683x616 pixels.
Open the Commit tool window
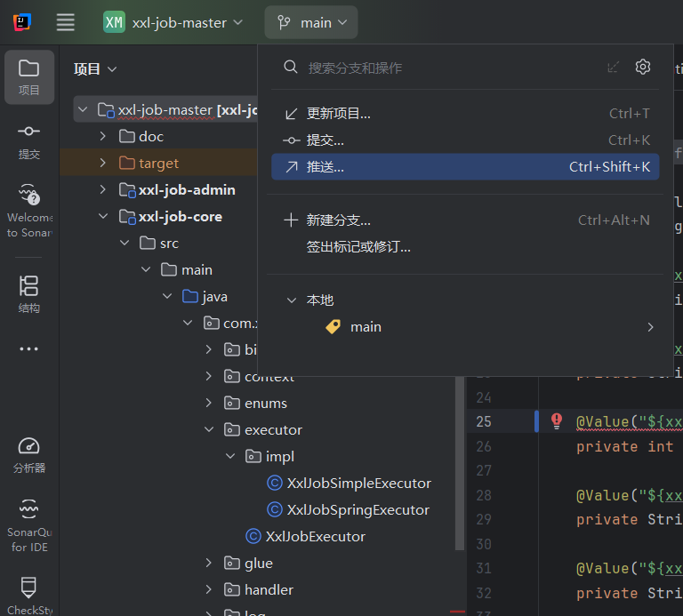click(x=29, y=140)
